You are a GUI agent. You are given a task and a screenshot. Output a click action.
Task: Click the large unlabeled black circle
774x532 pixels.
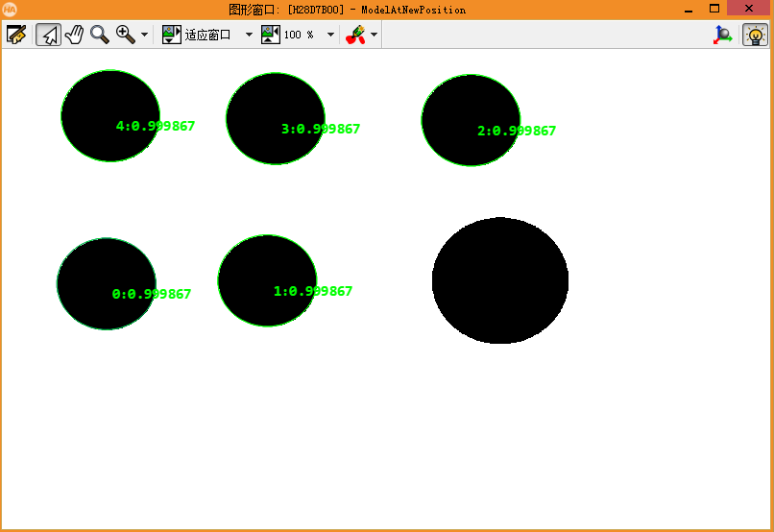[500, 280]
